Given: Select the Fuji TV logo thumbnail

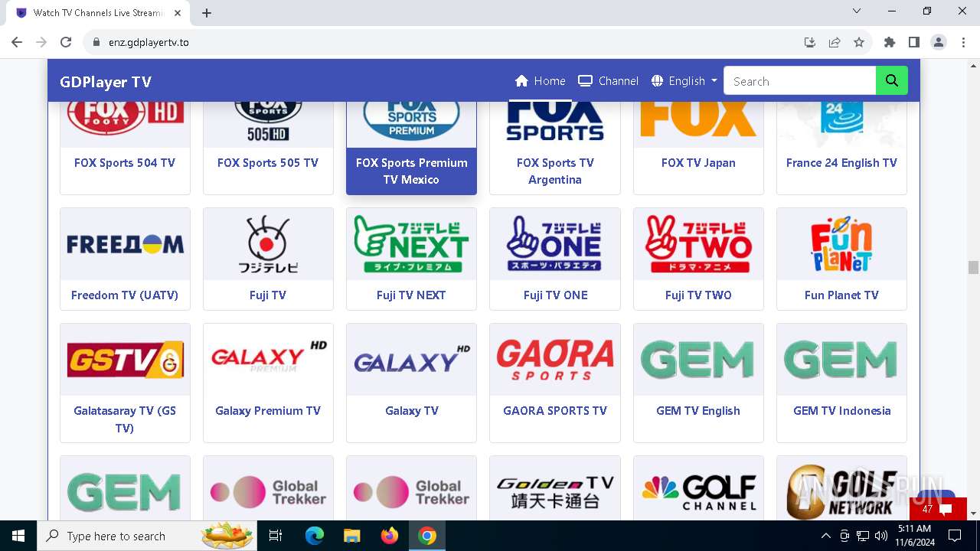Looking at the screenshot, I should [x=268, y=244].
